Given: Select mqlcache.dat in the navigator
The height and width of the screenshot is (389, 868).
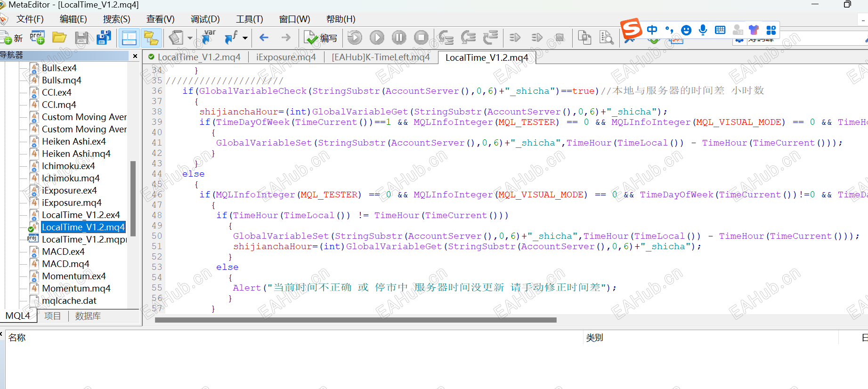Looking at the screenshot, I should [x=69, y=300].
